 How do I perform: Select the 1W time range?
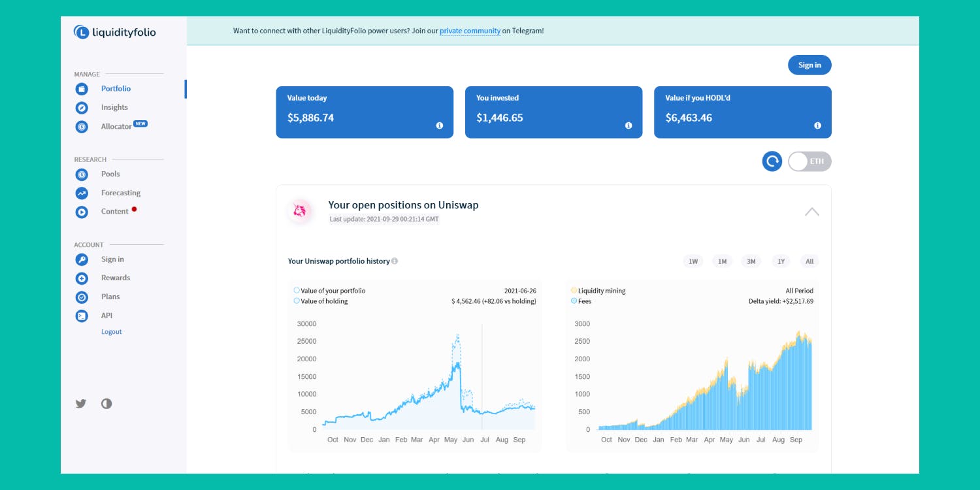pyautogui.click(x=693, y=261)
